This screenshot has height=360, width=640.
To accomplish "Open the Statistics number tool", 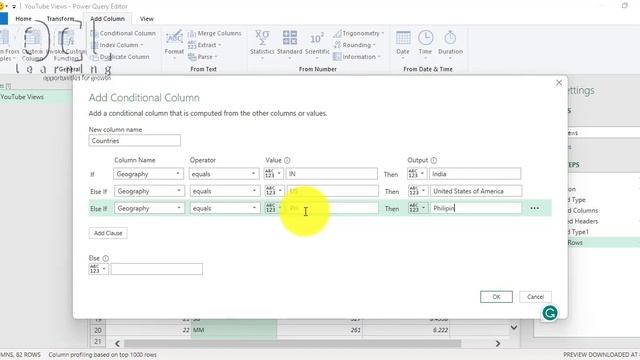I will coord(262,44).
